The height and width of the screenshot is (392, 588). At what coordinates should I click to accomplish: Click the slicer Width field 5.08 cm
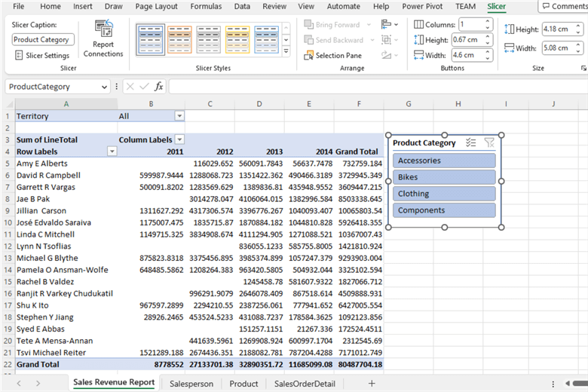559,48
